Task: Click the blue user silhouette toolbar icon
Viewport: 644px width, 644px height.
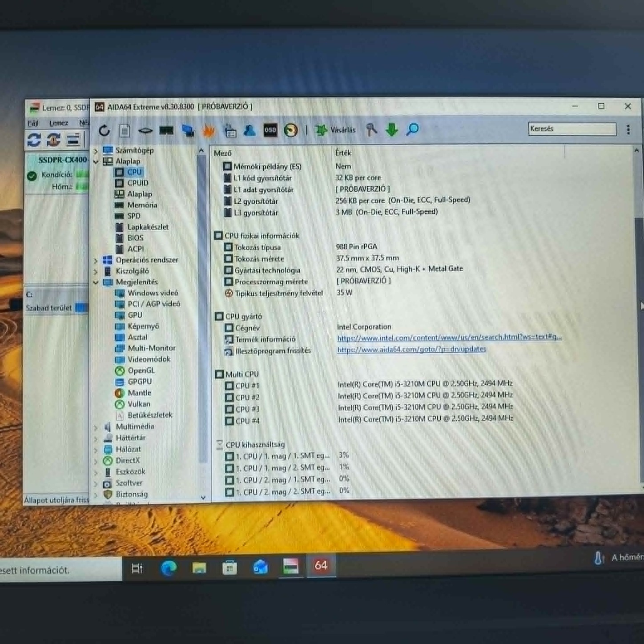Action: tap(250, 130)
